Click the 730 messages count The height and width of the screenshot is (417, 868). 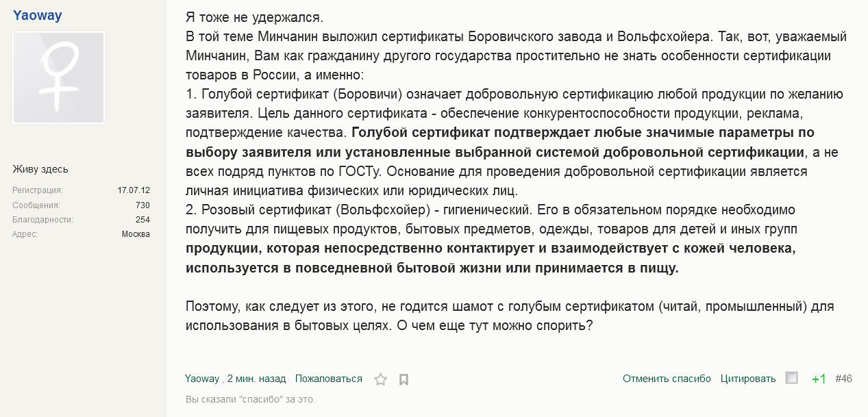142,205
